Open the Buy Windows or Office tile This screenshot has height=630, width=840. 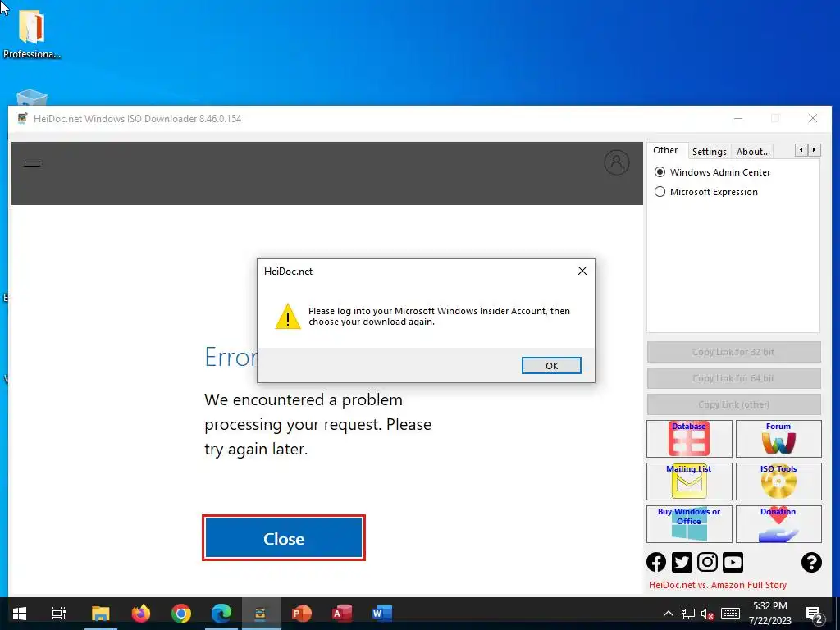689,524
